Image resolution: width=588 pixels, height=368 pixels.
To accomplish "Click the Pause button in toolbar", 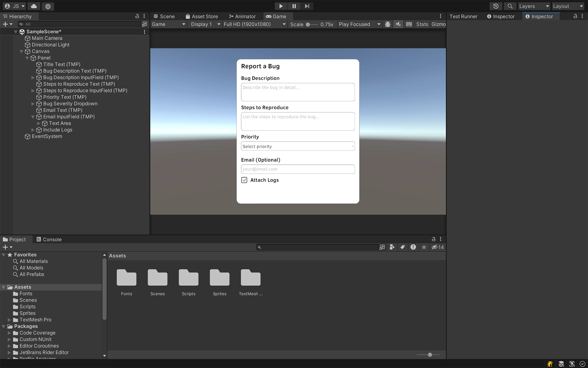I will coord(294,6).
